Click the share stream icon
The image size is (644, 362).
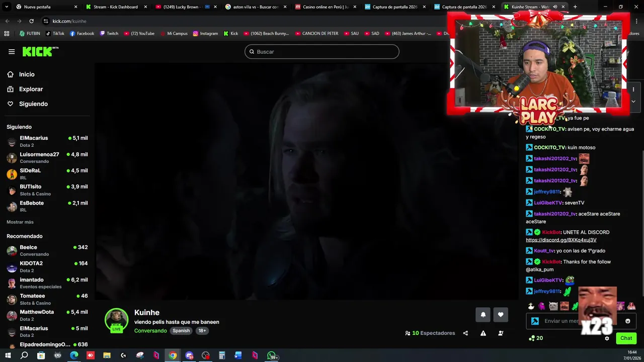click(465, 333)
